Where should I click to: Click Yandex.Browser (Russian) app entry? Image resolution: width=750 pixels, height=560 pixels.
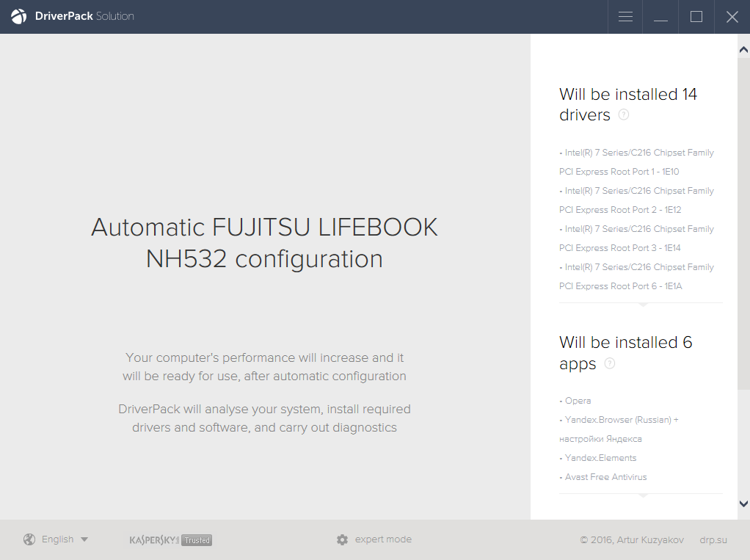(619, 429)
